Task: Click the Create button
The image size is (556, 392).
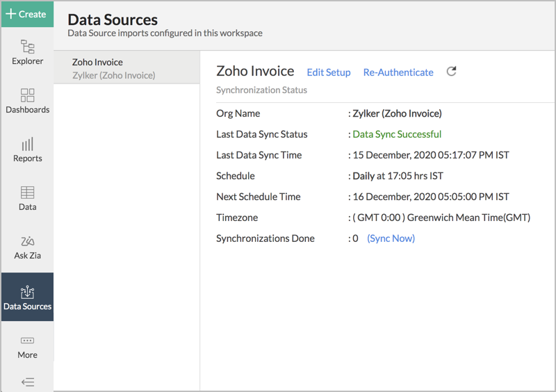Action: [27, 14]
